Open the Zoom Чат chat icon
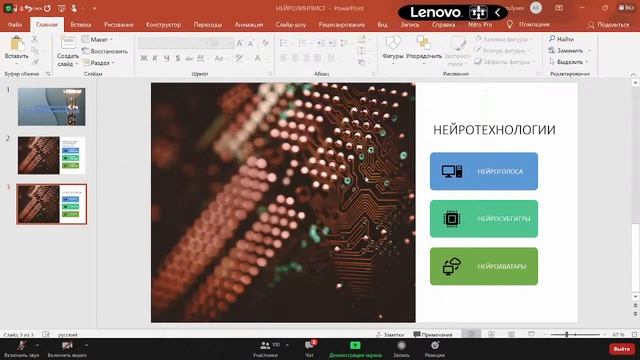The width and height of the screenshot is (640, 360). coord(309,346)
